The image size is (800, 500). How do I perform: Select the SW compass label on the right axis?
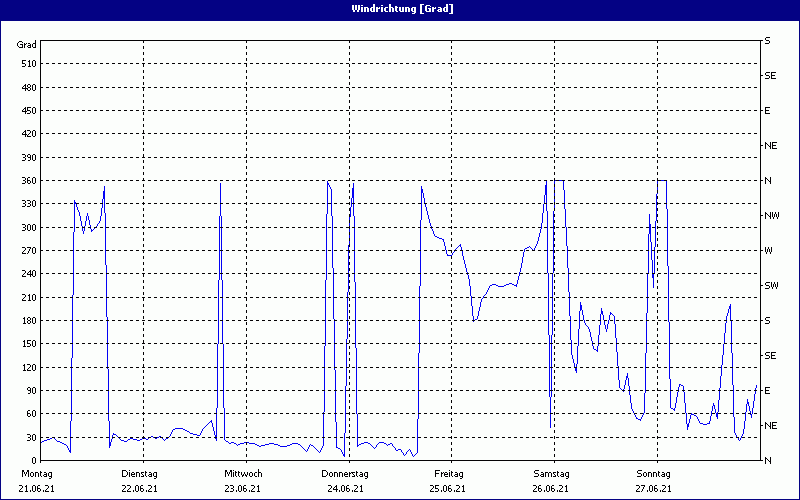pos(771,286)
